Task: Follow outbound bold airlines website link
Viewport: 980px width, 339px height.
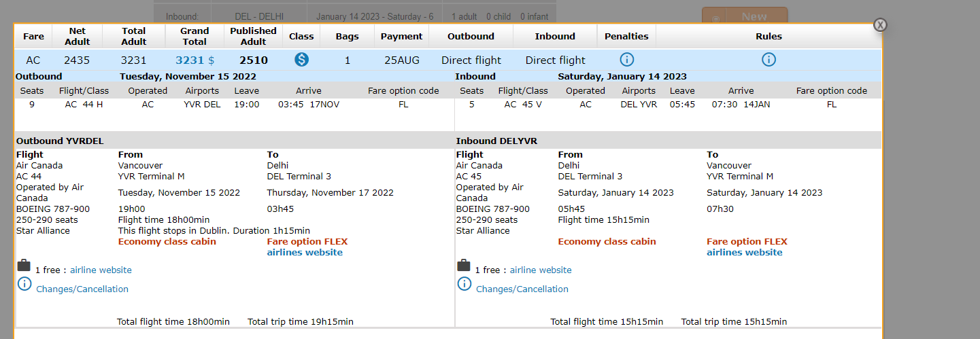Action: pyautogui.click(x=305, y=252)
